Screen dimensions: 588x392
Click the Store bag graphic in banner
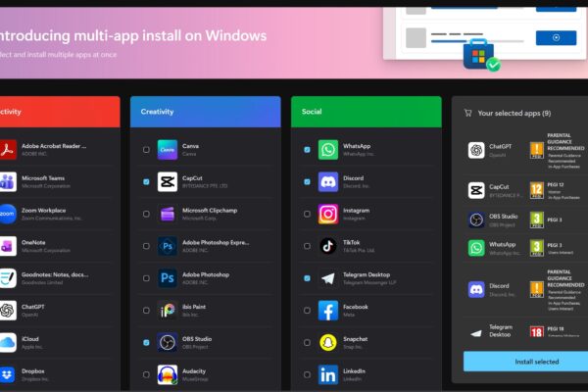point(478,55)
